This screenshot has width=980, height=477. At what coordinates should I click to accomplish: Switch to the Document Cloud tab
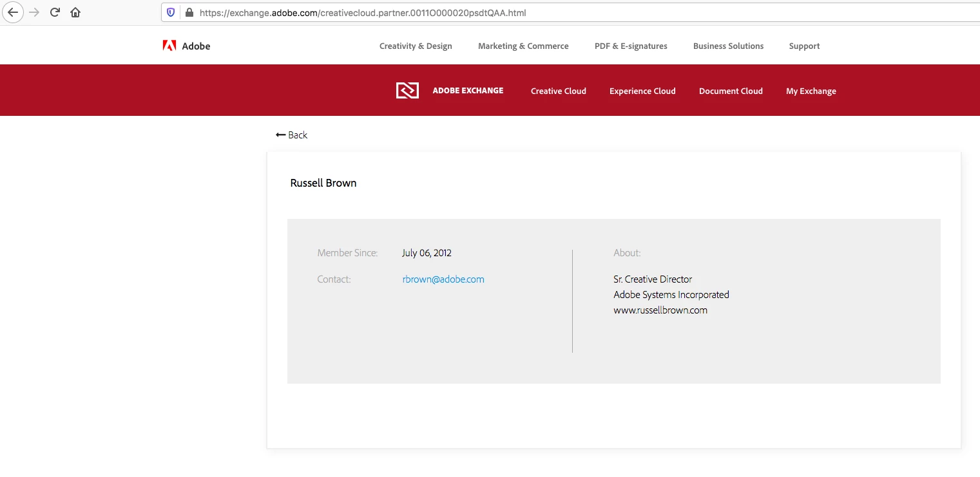pyautogui.click(x=731, y=91)
